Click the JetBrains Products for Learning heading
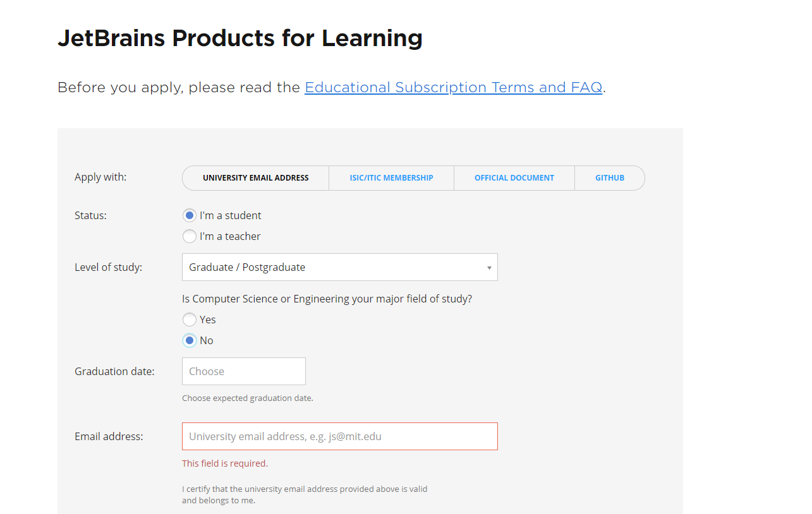The height and width of the screenshot is (514, 812). point(239,39)
